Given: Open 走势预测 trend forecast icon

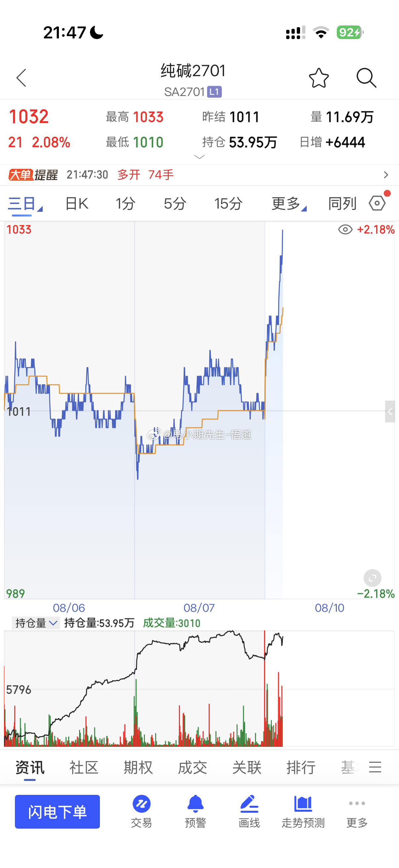Looking at the screenshot, I should coord(303,811).
